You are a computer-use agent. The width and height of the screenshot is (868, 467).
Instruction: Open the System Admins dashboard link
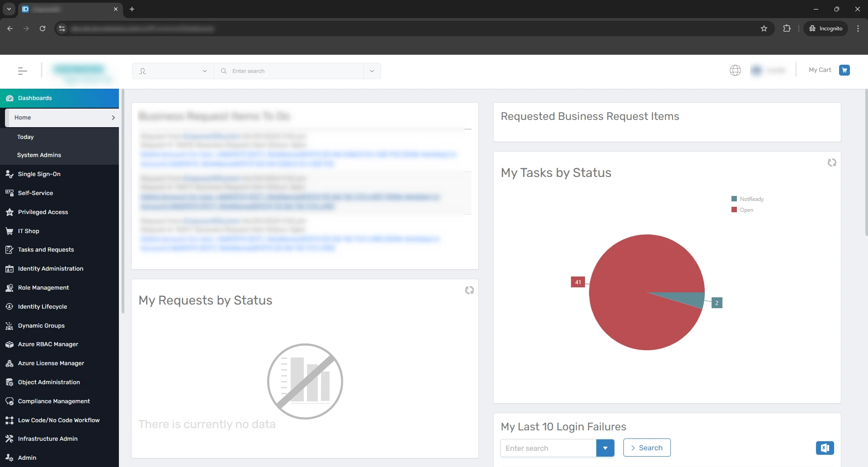coord(39,155)
